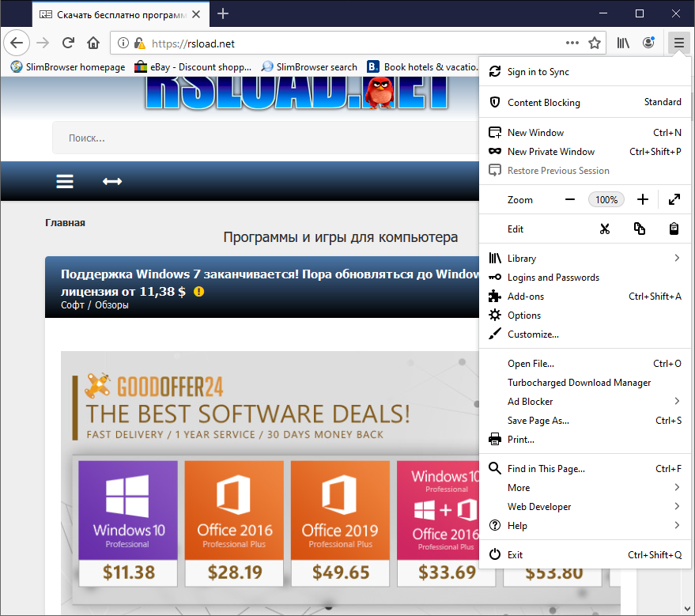Open Windows 10 Professional $11.38 offer

[x=128, y=523]
